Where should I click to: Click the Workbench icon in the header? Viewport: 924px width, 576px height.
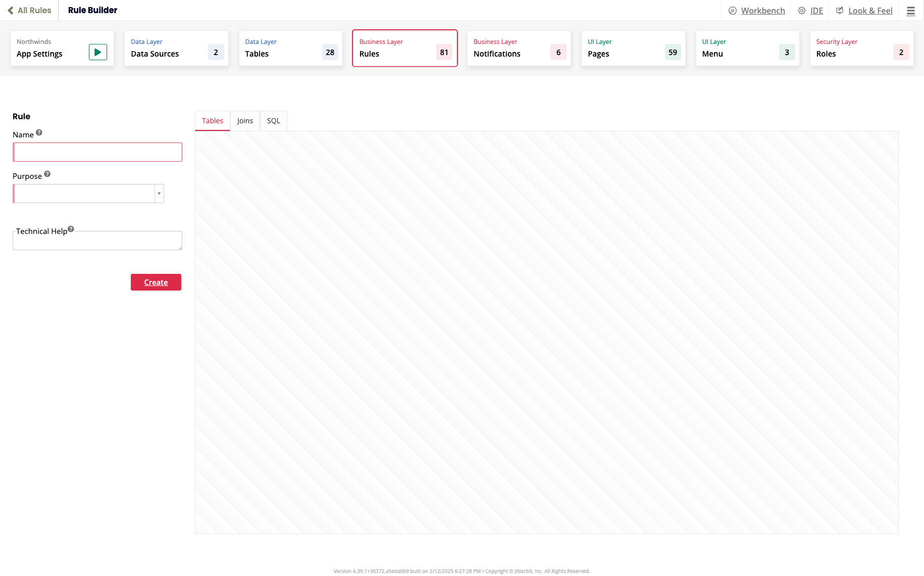(x=732, y=11)
